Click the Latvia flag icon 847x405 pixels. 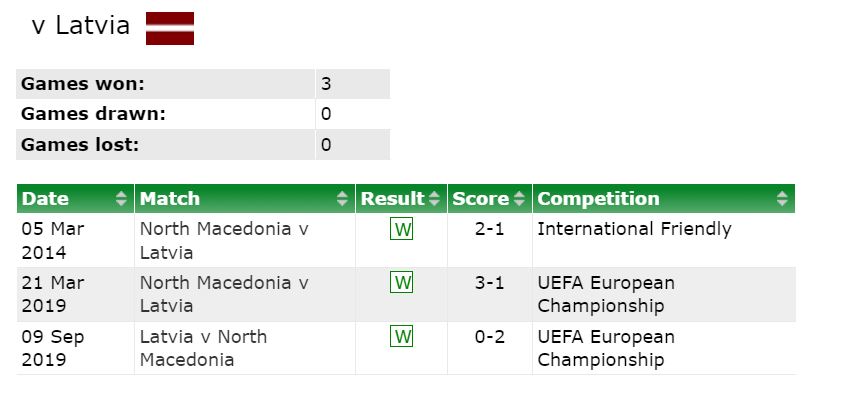(170, 28)
